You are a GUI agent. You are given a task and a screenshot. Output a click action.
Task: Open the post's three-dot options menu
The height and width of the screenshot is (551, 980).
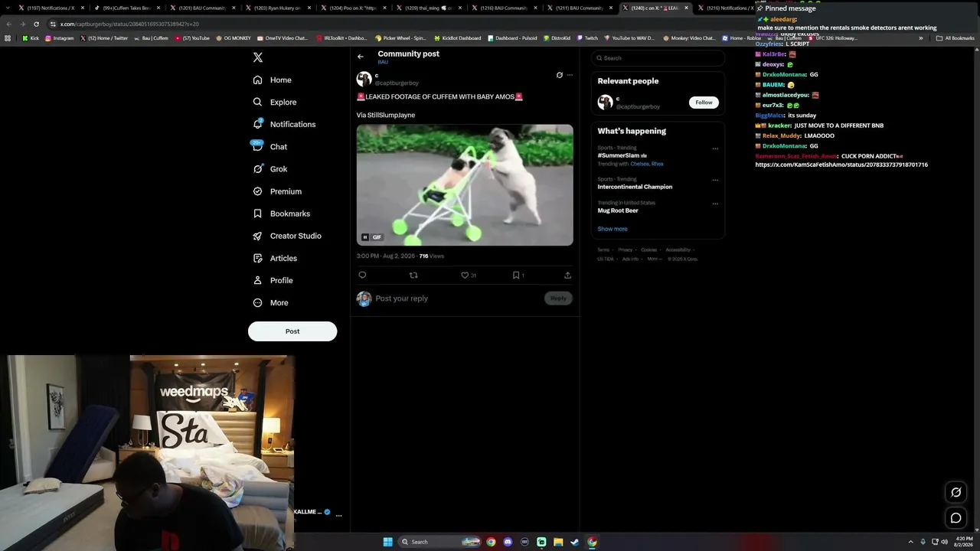(x=570, y=75)
